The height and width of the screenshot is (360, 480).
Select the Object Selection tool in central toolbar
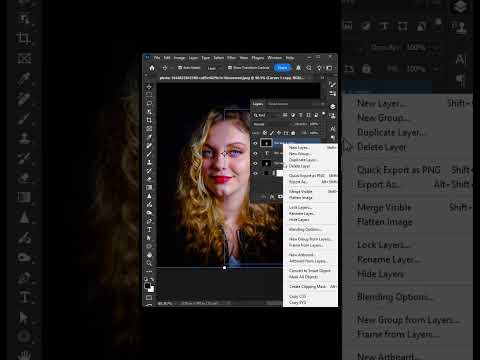[x=149, y=112]
